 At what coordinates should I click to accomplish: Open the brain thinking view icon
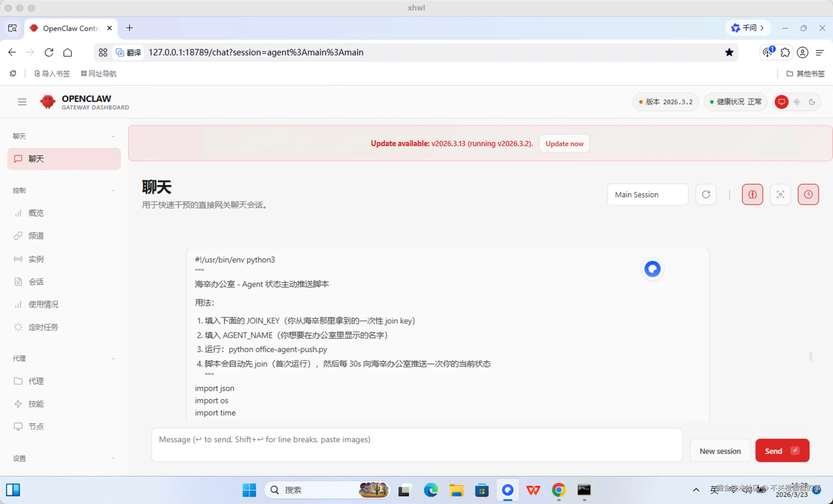coord(753,194)
